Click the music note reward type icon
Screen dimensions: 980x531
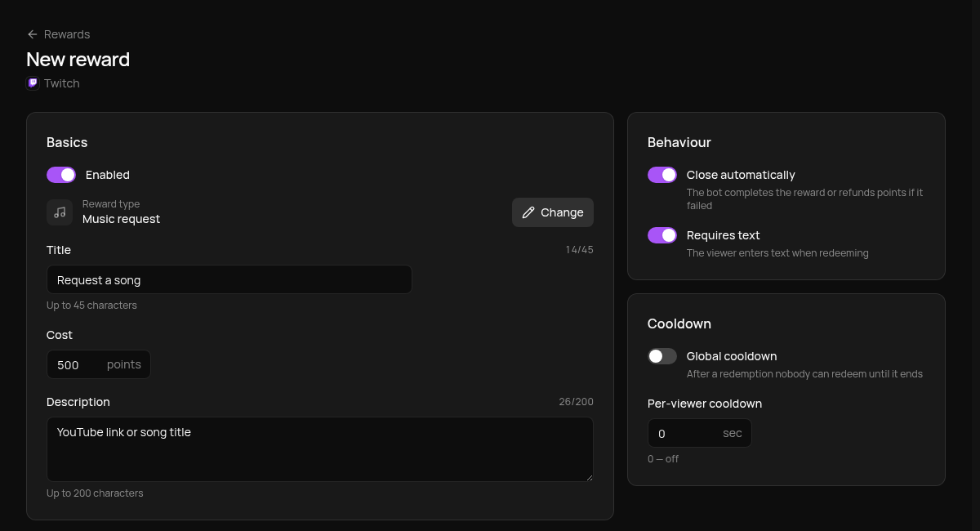tap(60, 212)
